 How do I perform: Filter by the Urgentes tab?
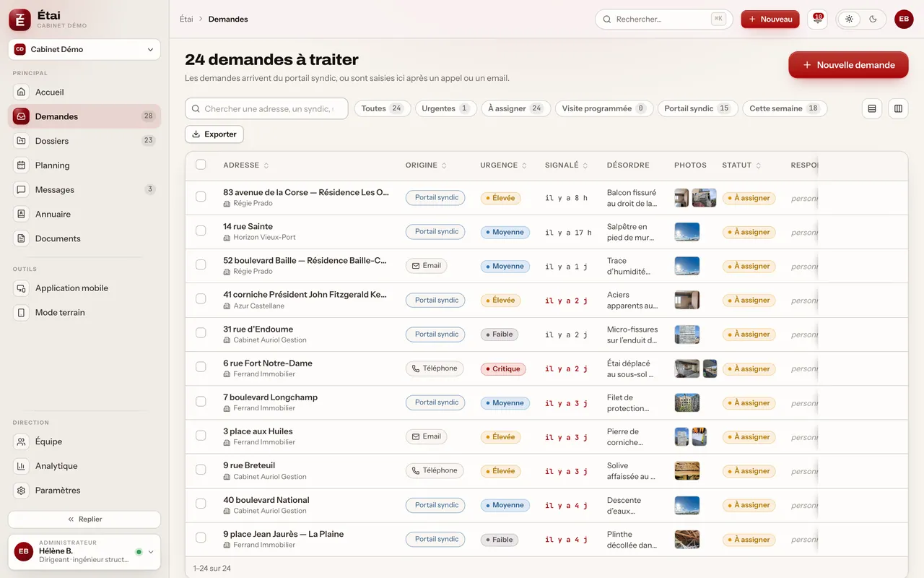point(445,108)
